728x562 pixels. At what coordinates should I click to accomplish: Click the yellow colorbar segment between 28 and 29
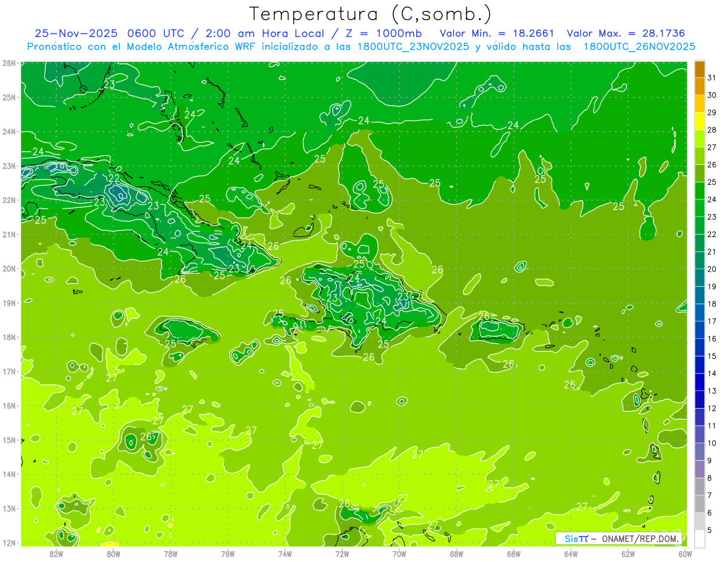tap(699, 121)
